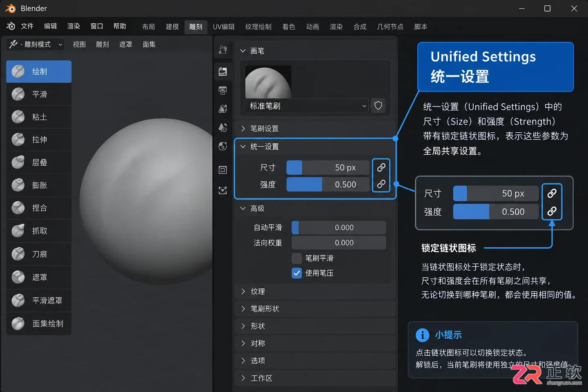Expand the 笔刷形状 panel
Image resolution: width=588 pixels, height=392 pixels.
tap(243, 309)
